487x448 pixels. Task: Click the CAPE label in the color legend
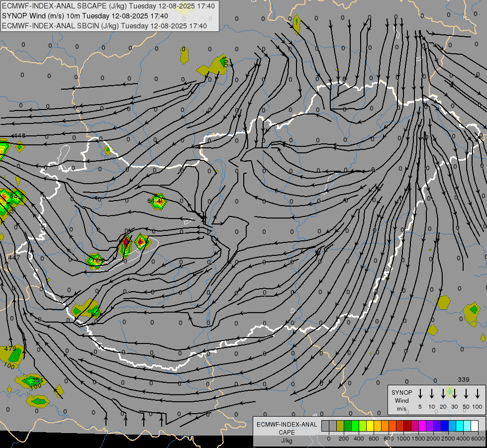[287, 433]
